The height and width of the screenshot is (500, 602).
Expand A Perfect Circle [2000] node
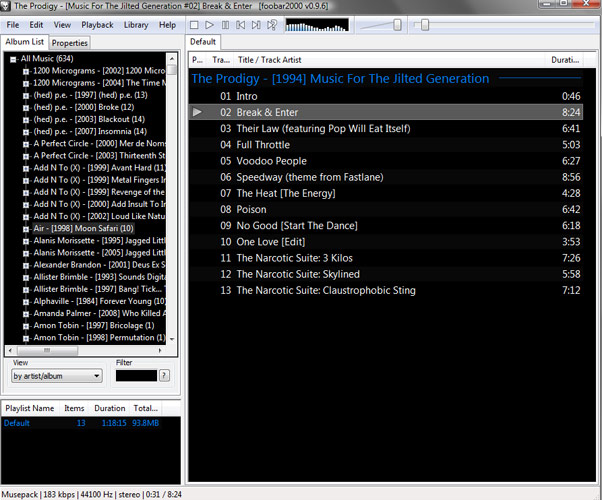coord(26,144)
